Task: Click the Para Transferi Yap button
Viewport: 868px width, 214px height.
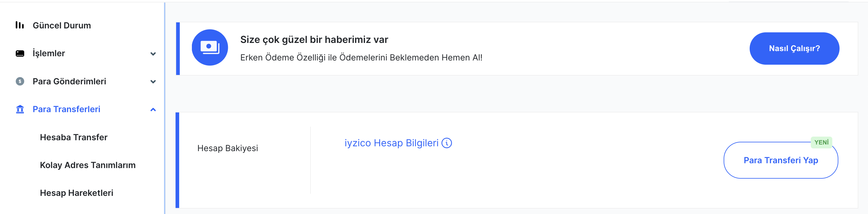Action: tap(781, 160)
